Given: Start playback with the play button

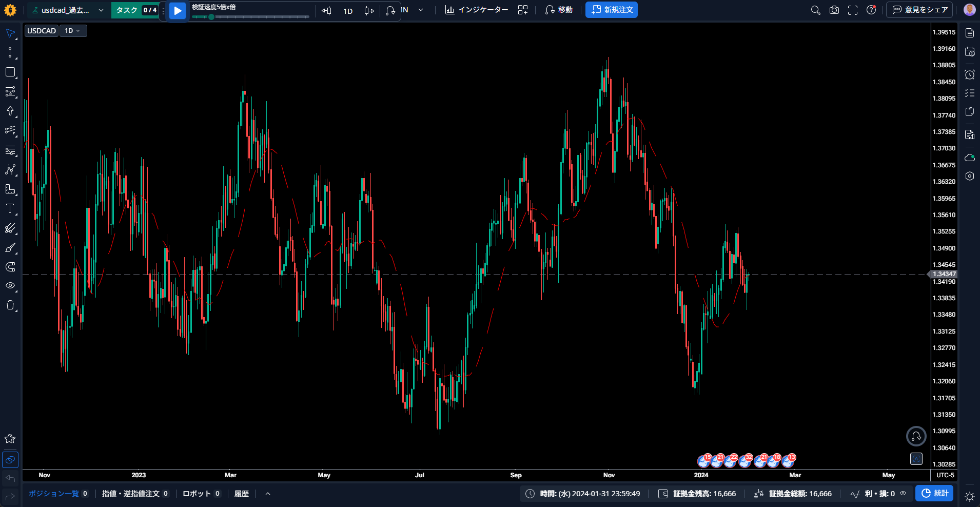Looking at the screenshot, I should point(177,10).
